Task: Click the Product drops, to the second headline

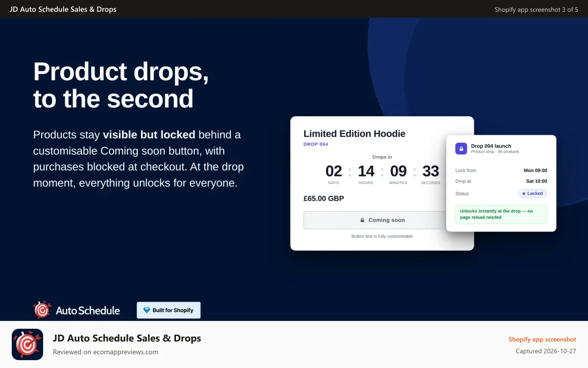Action: 121,85
